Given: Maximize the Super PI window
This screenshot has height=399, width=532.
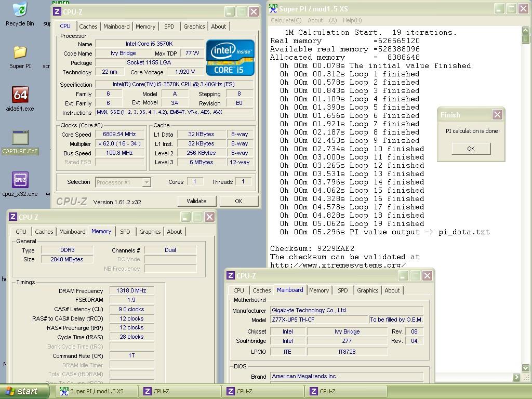Looking at the screenshot, I should point(511,8).
